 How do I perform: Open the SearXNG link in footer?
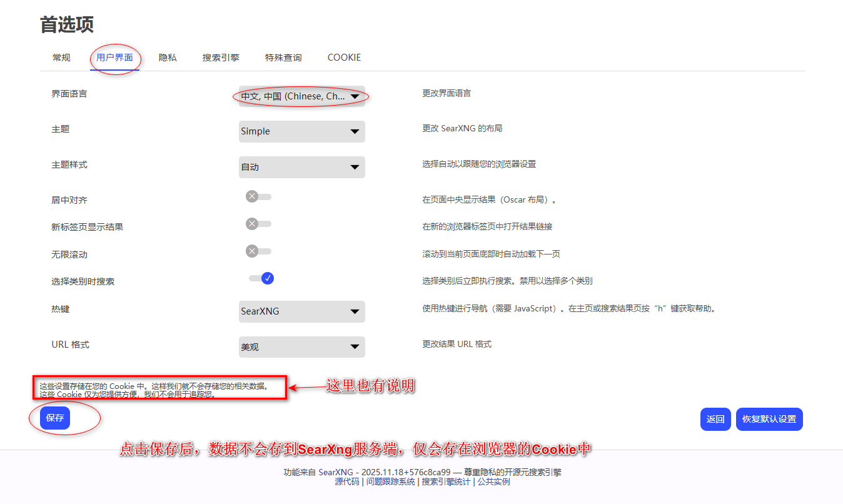(x=336, y=473)
